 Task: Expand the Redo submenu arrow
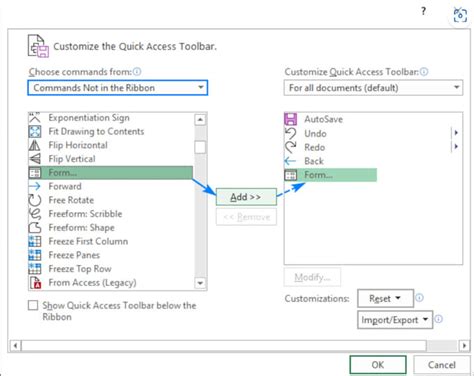[x=456, y=146]
